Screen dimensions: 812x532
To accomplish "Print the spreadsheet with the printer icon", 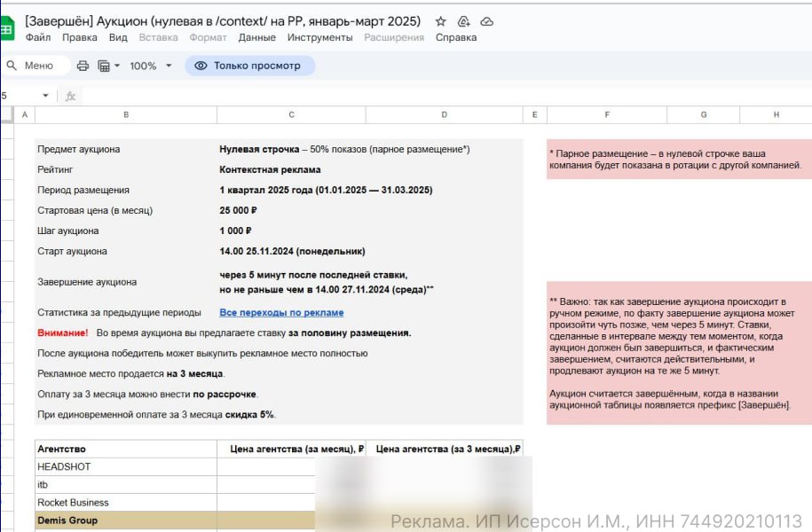I will tap(83, 66).
